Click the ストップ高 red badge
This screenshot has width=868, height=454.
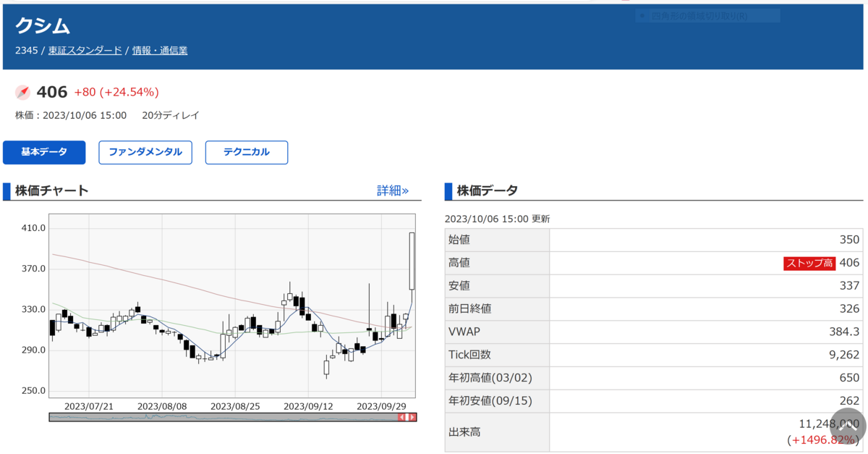pyautogui.click(x=809, y=263)
